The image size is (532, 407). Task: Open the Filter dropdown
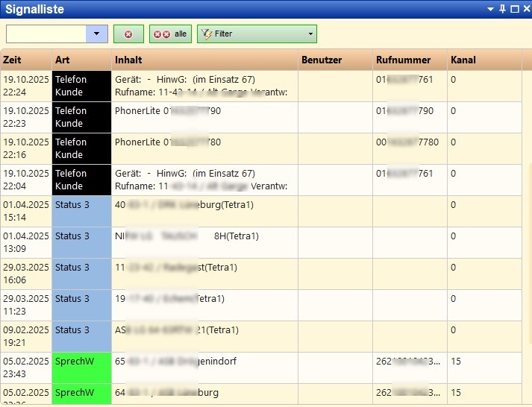[257, 34]
